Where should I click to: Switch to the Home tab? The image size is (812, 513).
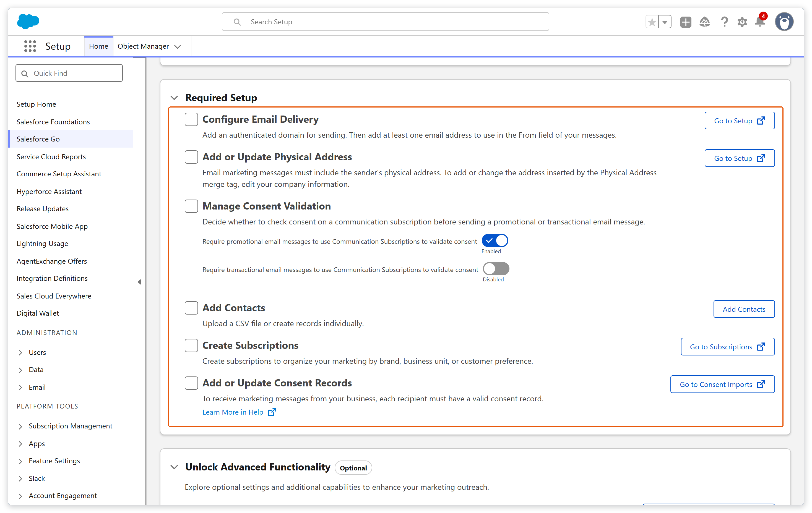pos(98,46)
